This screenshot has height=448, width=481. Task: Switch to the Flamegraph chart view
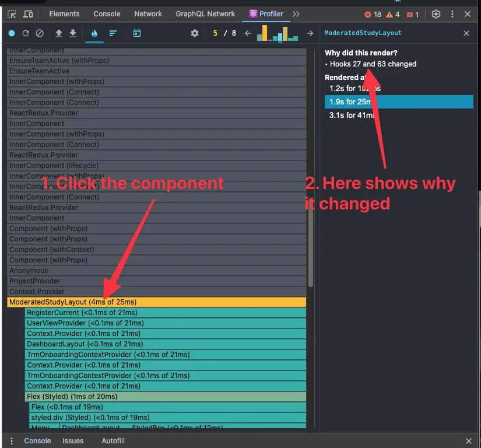pos(94,33)
